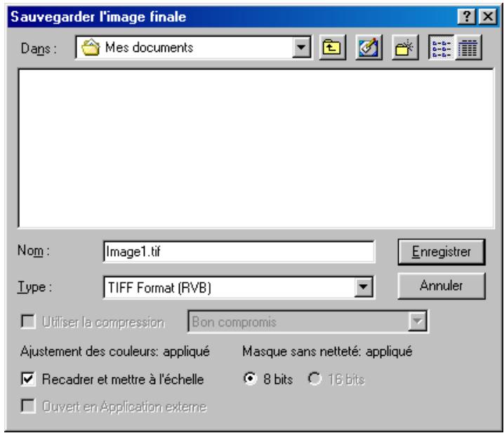Open the desktop view icon
The height and width of the screenshot is (433, 504).
[369, 48]
